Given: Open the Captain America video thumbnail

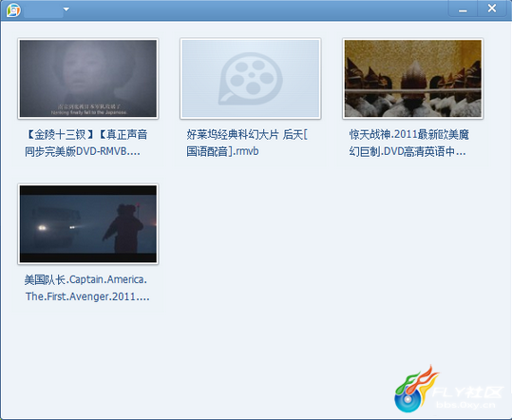Looking at the screenshot, I should 88,224.
